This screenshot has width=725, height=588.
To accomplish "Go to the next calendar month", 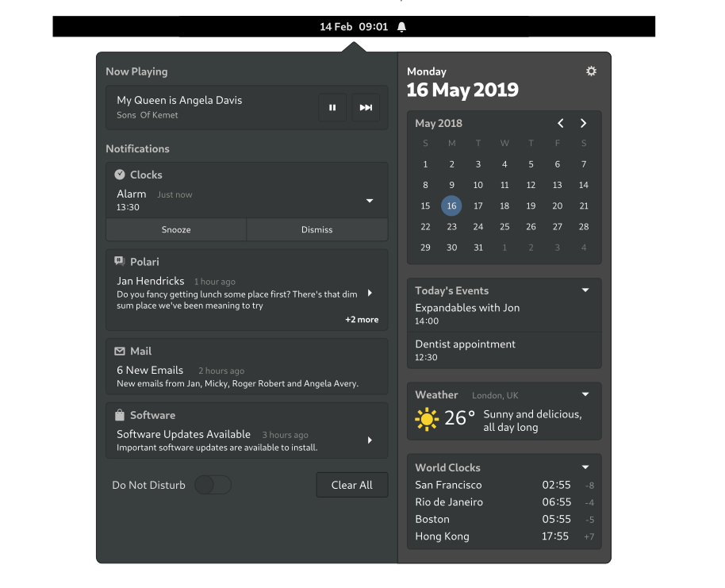I will (x=583, y=123).
